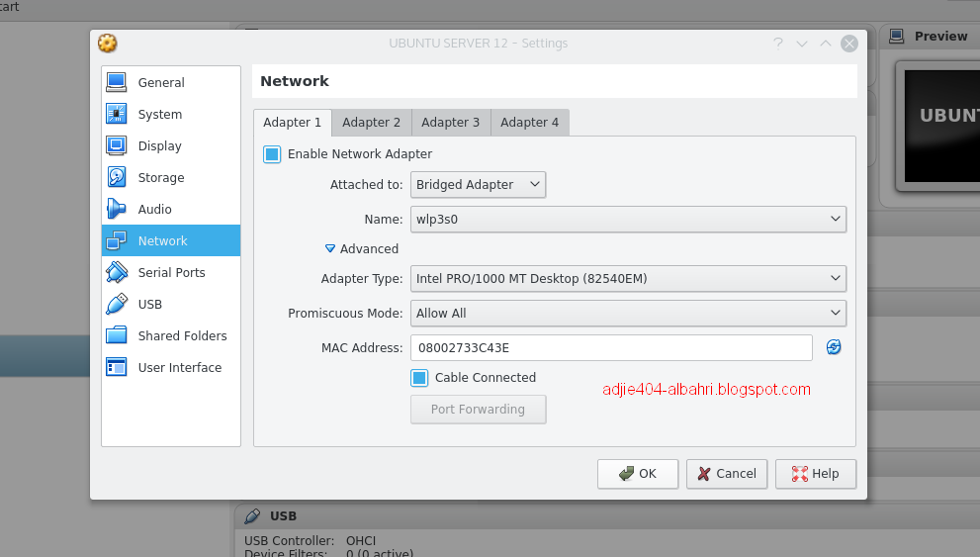Screen dimensions: 980x557
Task: Select Shared Folders label in settings list
Action: click(x=183, y=335)
